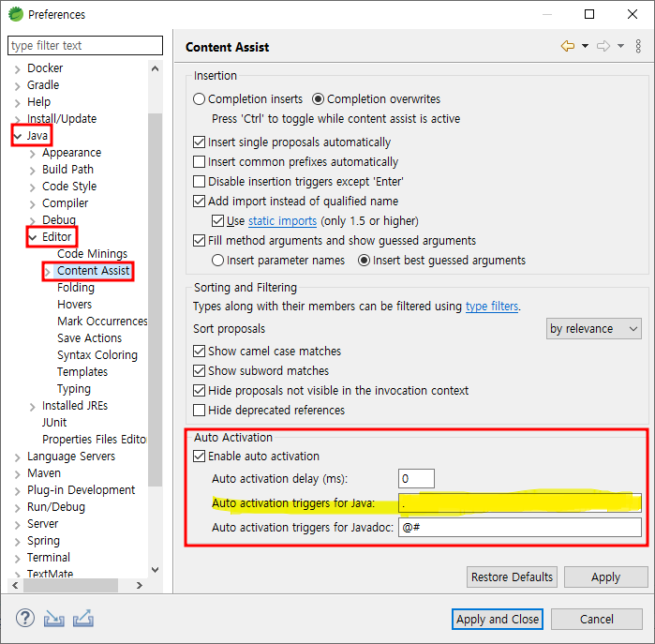Select Code Minings in the tree
655x644 pixels.
pos(92,254)
